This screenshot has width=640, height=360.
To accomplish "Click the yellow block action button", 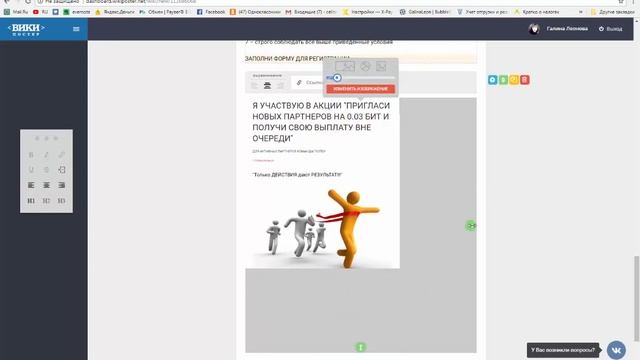I will click(x=514, y=80).
